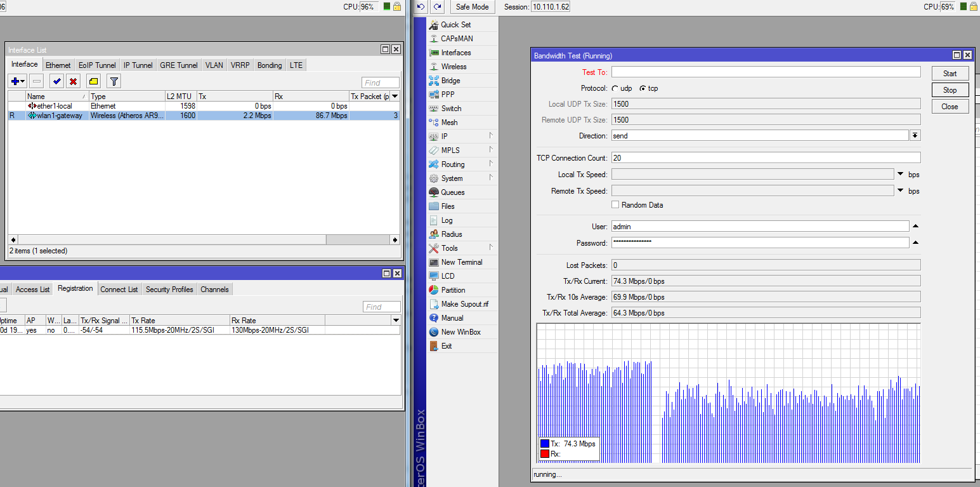Select the udp protocol radio button
Image resolution: width=980 pixels, height=487 pixels.
[615, 88]
